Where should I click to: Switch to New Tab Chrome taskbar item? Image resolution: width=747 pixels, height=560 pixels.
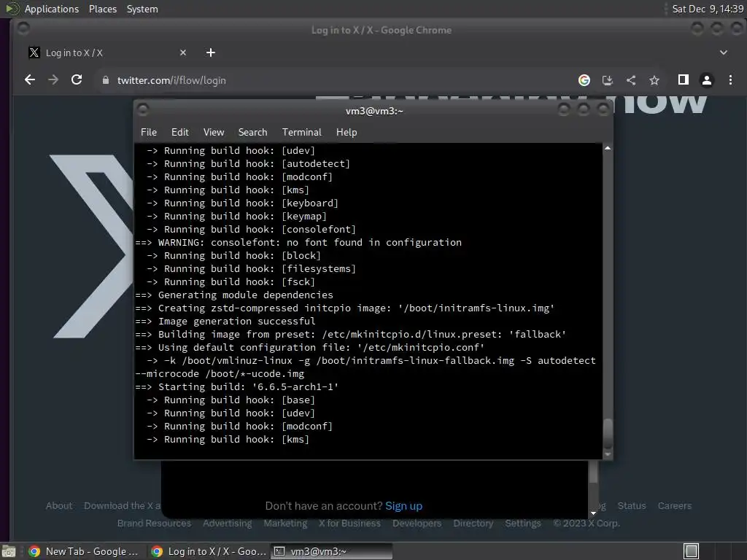83,551
